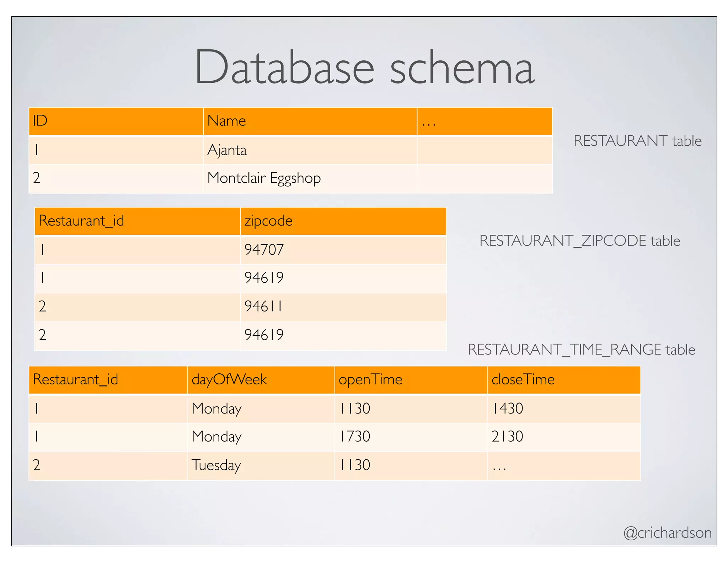Select the dayOfWeek column header
This screenshot has width=728, height=562.
229,379
